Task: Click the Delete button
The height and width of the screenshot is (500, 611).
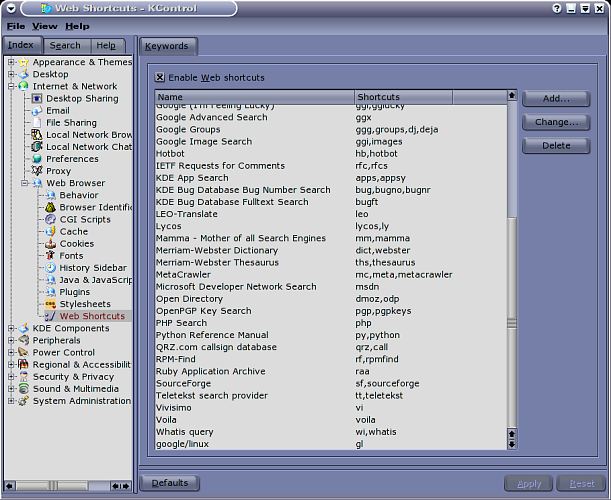Action: [x=556, y=145]
